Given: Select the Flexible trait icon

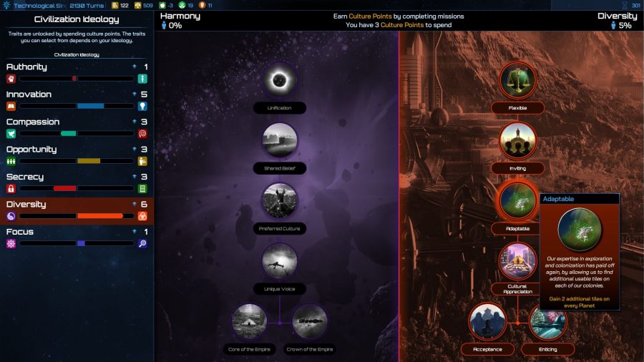Looking at the screenshot, I should point(517,80).
